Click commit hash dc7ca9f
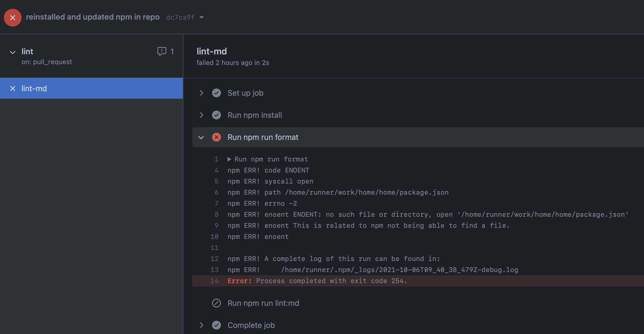 (x=181, y=17)
